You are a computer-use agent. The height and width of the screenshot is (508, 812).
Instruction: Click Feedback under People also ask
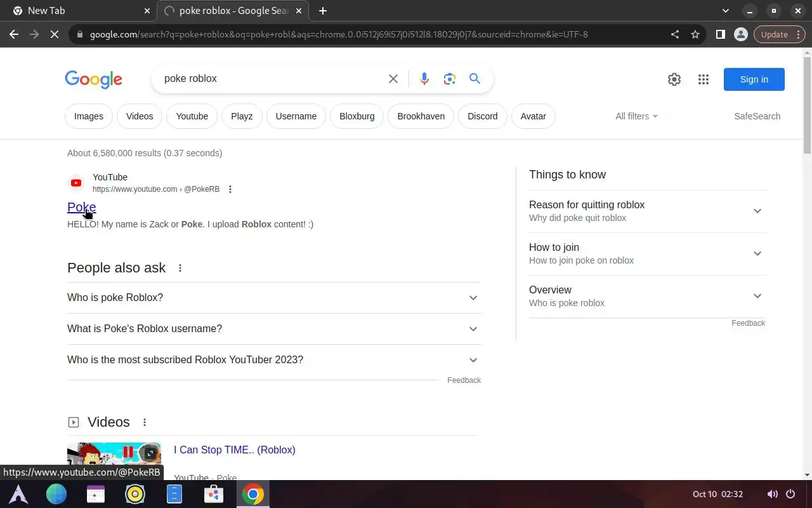pyautogui.click(x=464, y=380)
